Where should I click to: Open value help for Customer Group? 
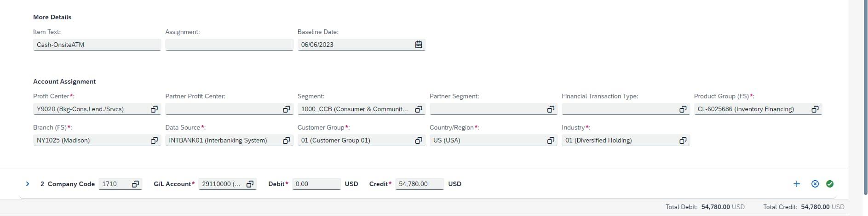point(419,140)
